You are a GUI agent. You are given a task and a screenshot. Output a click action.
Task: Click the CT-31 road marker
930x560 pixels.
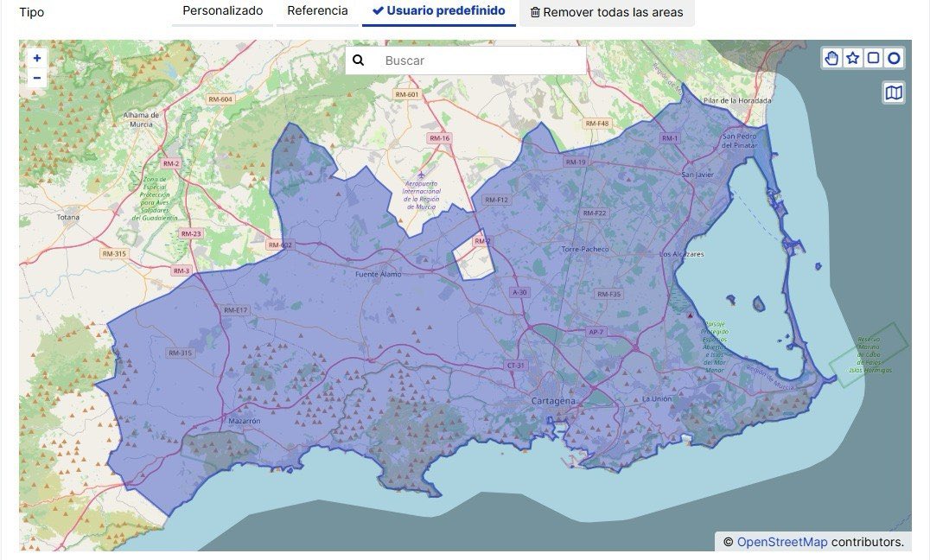(515, 366)
